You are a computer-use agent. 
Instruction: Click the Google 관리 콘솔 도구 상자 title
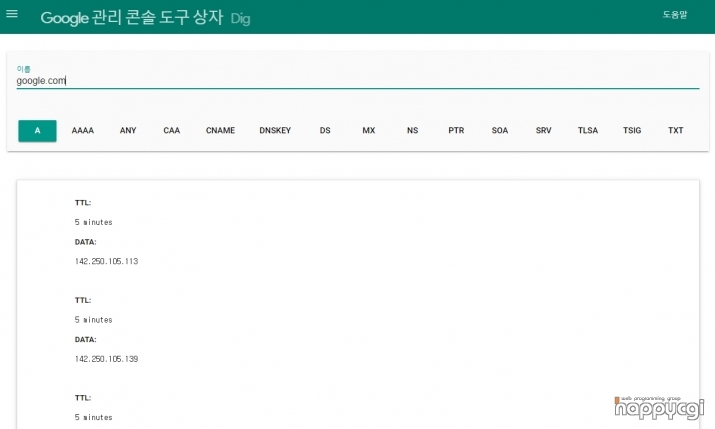[132, 18]
